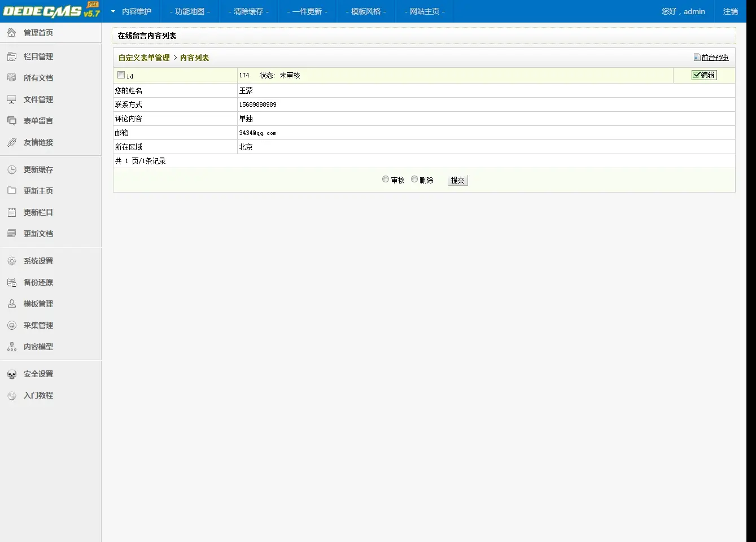Click 一件更新 in the top bar
Screen dimensions: 756x542
coord(307,11)
